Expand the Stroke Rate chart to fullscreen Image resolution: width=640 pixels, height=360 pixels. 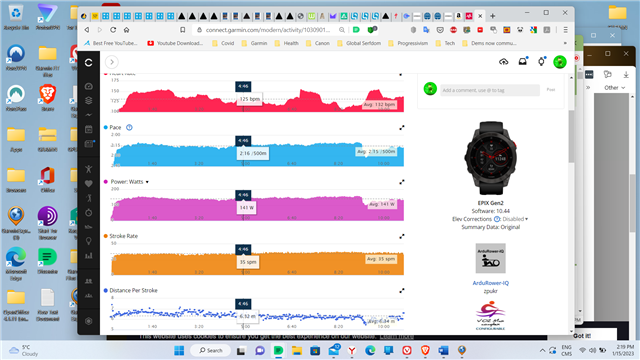point(402,236)
